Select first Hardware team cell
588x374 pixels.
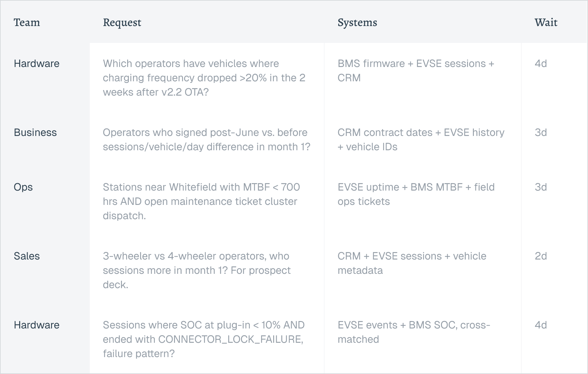point(36,63)
